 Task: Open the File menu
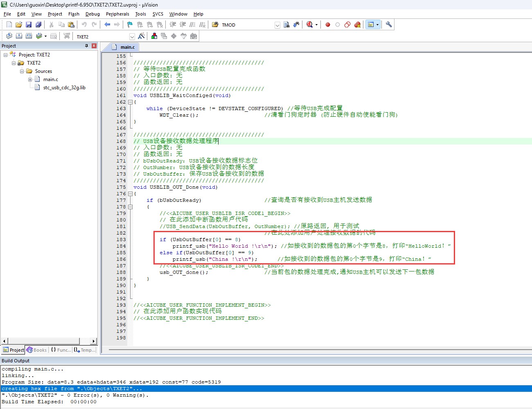(7, 14)
